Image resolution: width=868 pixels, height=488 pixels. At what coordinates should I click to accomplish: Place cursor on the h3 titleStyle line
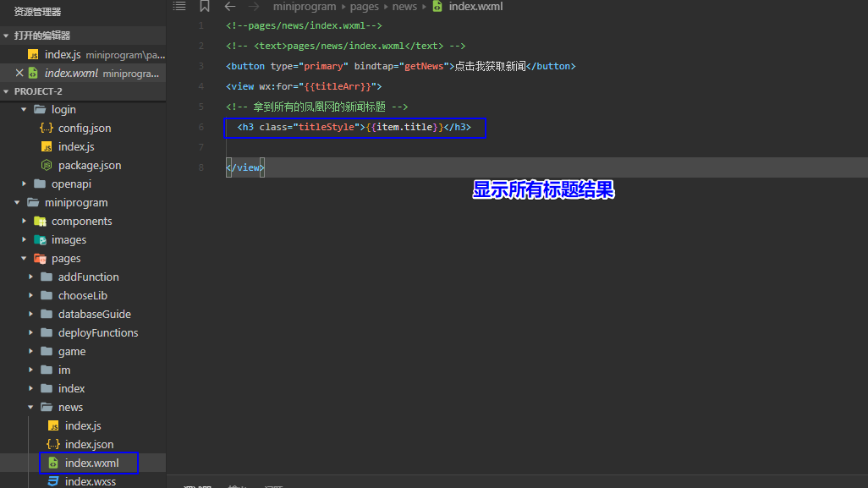coord(354,127)
